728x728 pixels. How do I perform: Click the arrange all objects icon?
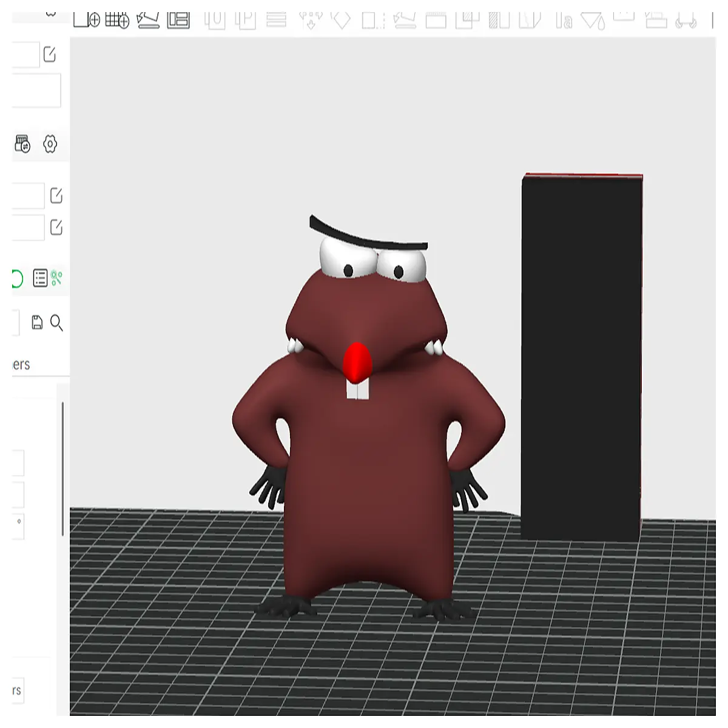click(178, 20)
